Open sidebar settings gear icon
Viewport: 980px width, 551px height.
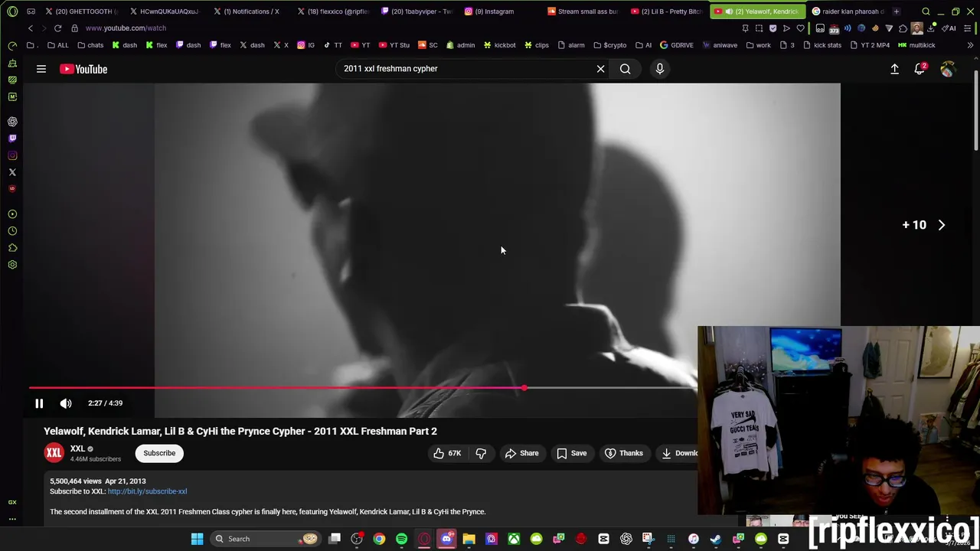(x=12, y=265)
